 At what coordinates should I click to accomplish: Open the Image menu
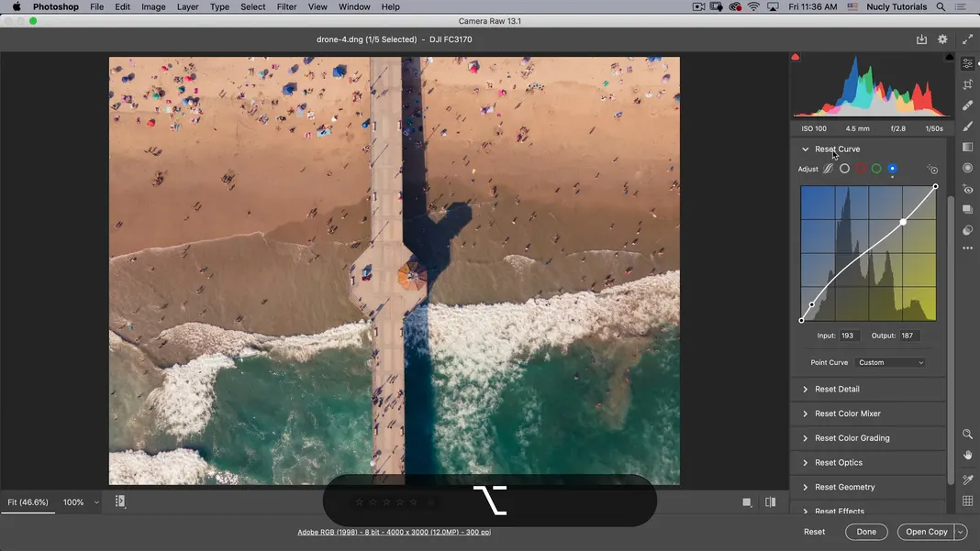[153, 6]
